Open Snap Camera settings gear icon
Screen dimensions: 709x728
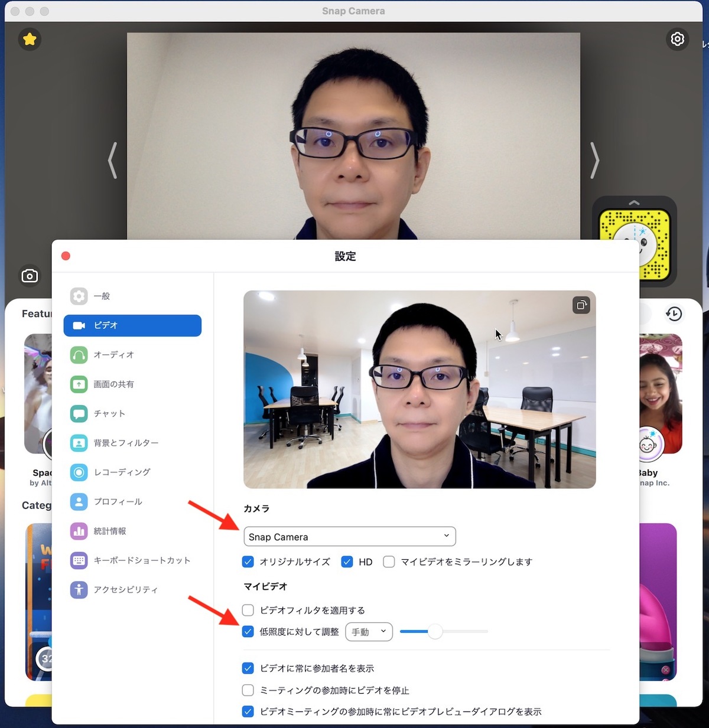coord(678,39)
